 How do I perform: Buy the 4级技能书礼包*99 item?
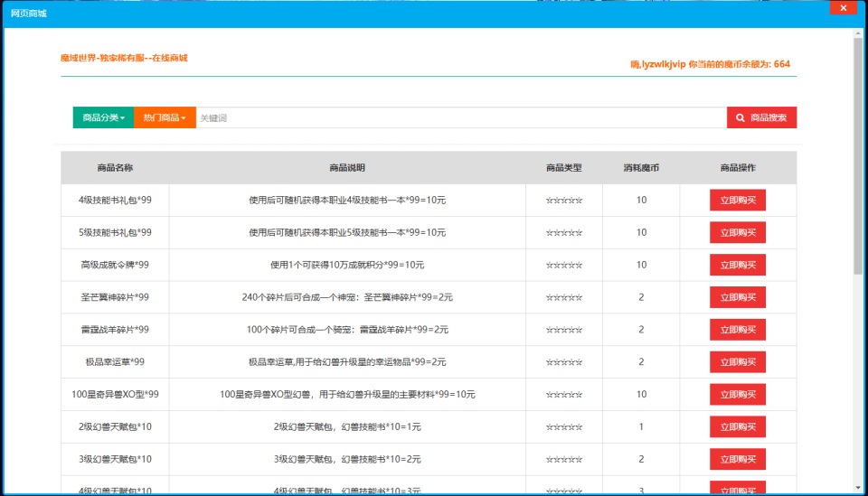point(737,201)
